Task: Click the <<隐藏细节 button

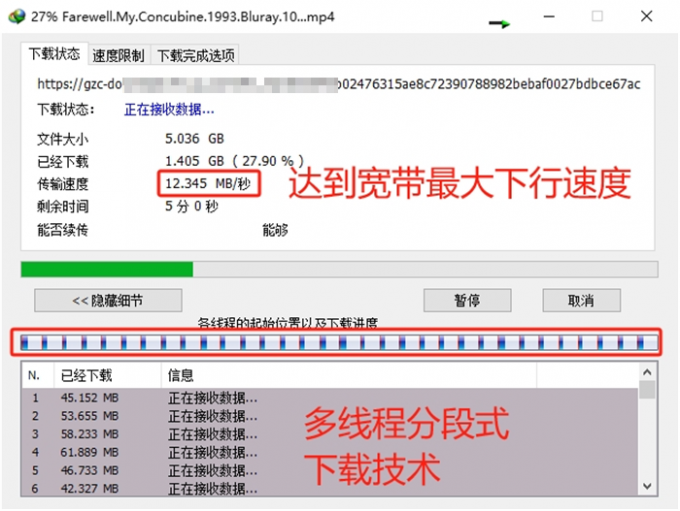Action: tap(108, 300)
